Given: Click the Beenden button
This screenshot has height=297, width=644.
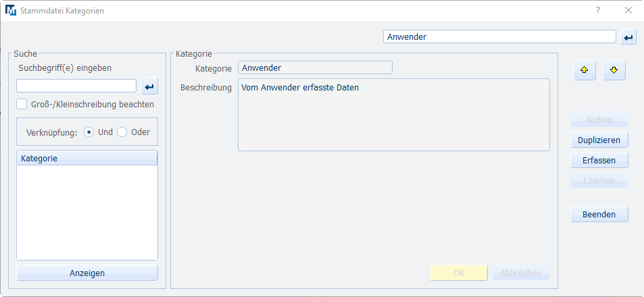Looking at the screenshot, I should coord(599,214).
